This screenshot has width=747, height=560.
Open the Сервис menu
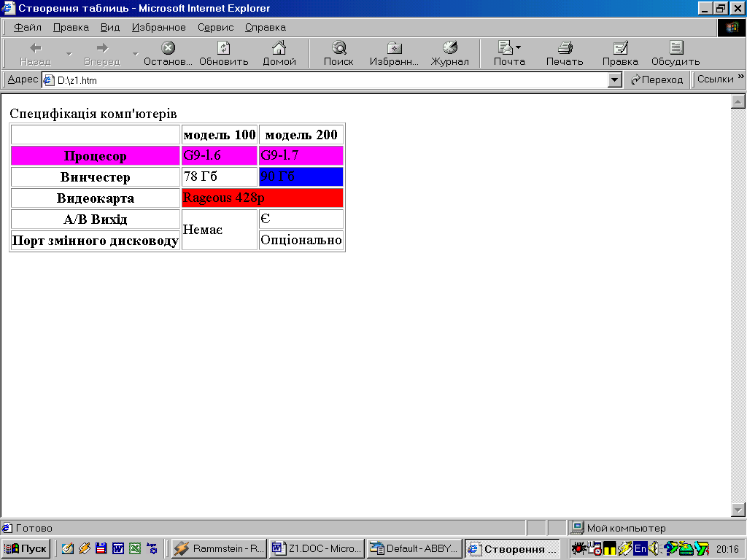pyautogui.click(x=215, y=27)
